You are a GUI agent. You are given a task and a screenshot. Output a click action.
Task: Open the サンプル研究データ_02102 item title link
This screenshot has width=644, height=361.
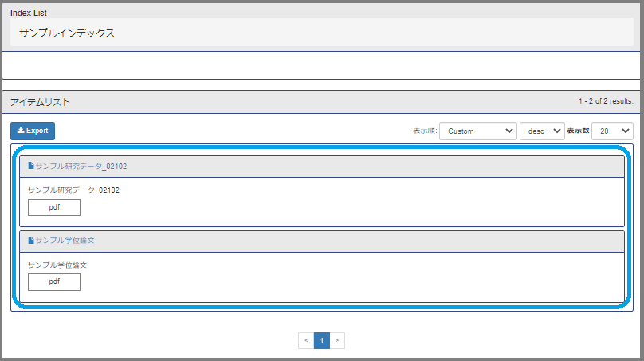tap(80, 167)
